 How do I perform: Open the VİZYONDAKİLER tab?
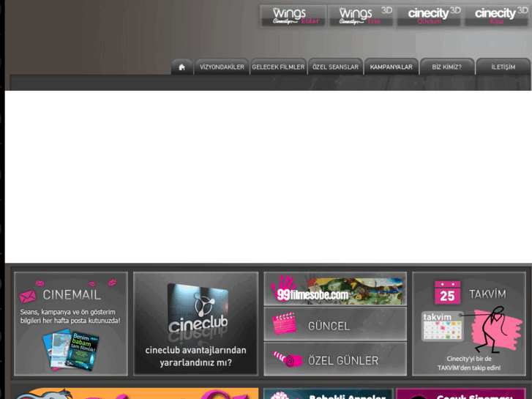222,67
